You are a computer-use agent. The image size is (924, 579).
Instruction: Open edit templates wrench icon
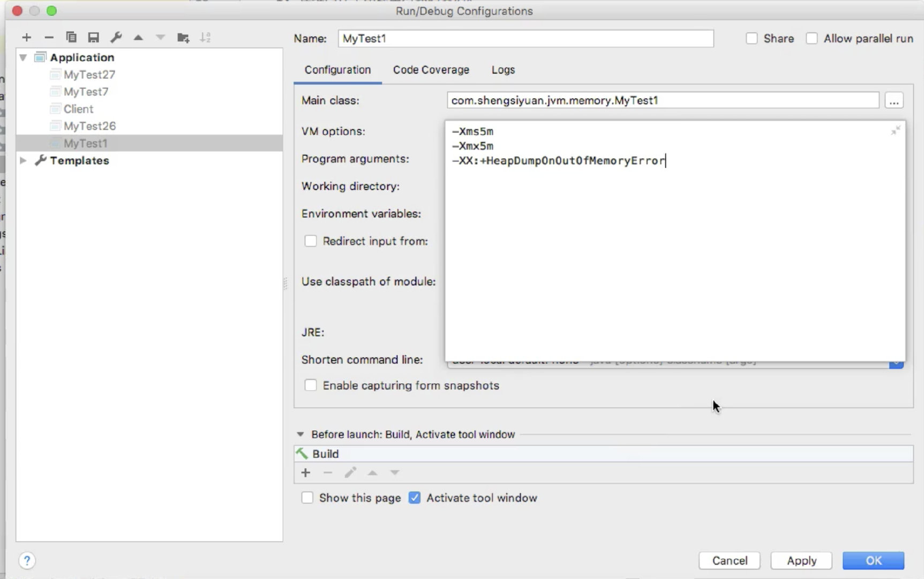point(116,38)
